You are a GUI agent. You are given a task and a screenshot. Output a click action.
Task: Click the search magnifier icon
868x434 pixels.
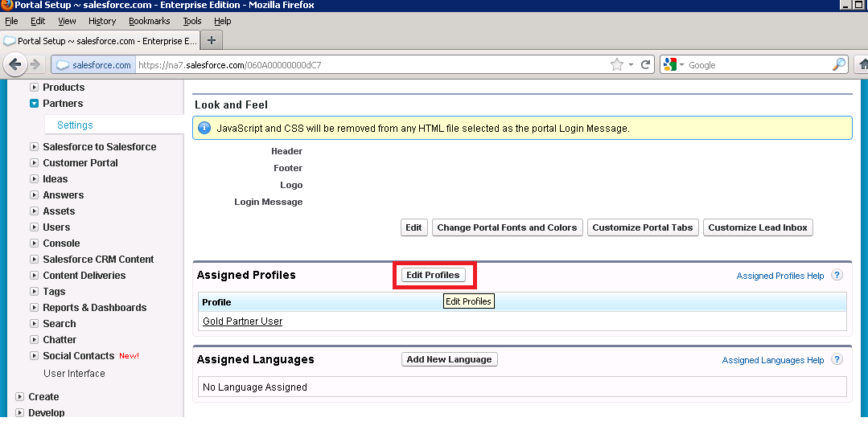[x=839, y=65]
